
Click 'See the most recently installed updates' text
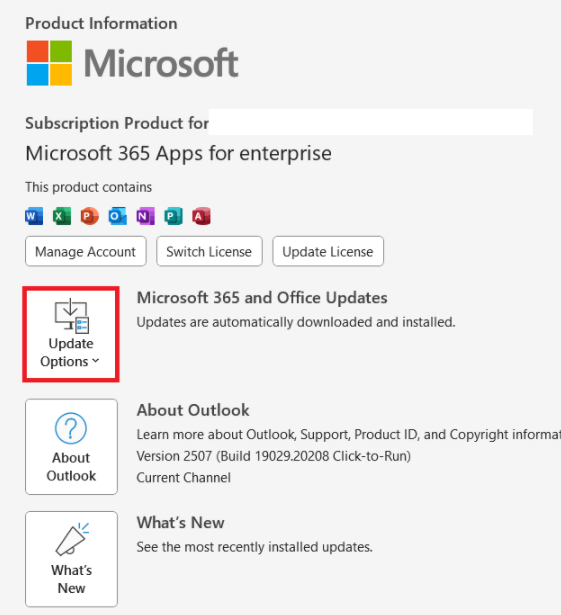tap(255, 547)
